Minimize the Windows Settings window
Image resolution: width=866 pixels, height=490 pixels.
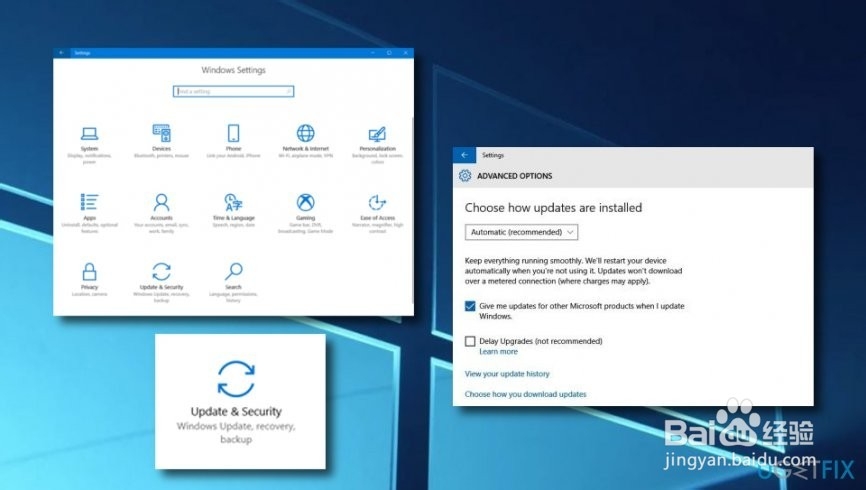pos(373,52)
